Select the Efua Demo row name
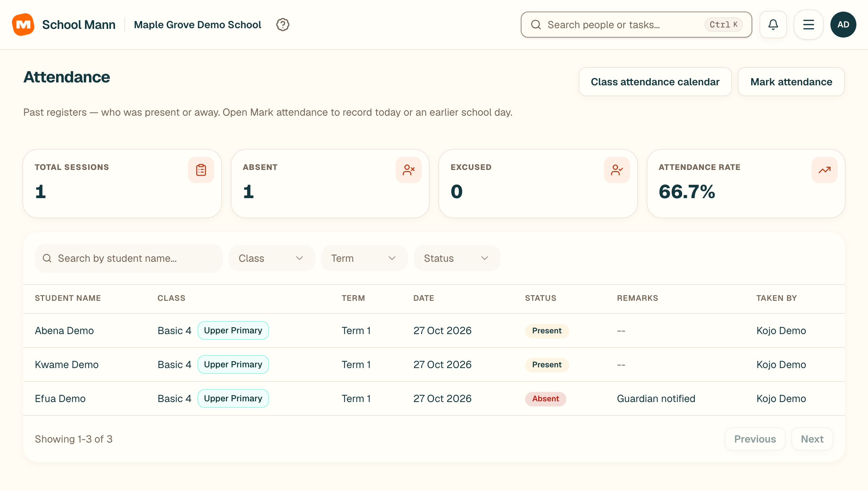868x491 pixels. 60,398
